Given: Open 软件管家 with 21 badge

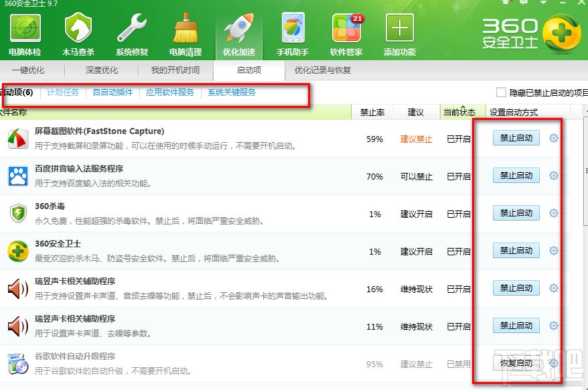Looking at the screenshot, I should tap(346, 35).
